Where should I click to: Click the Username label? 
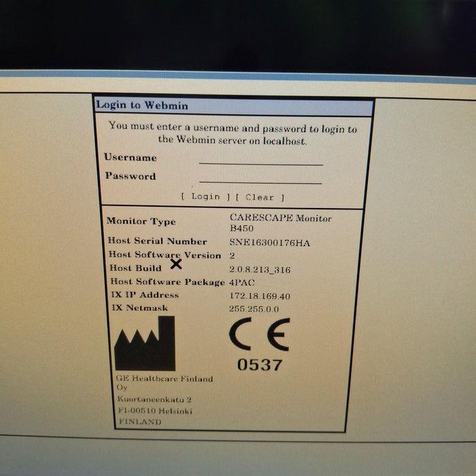(131, 158)
